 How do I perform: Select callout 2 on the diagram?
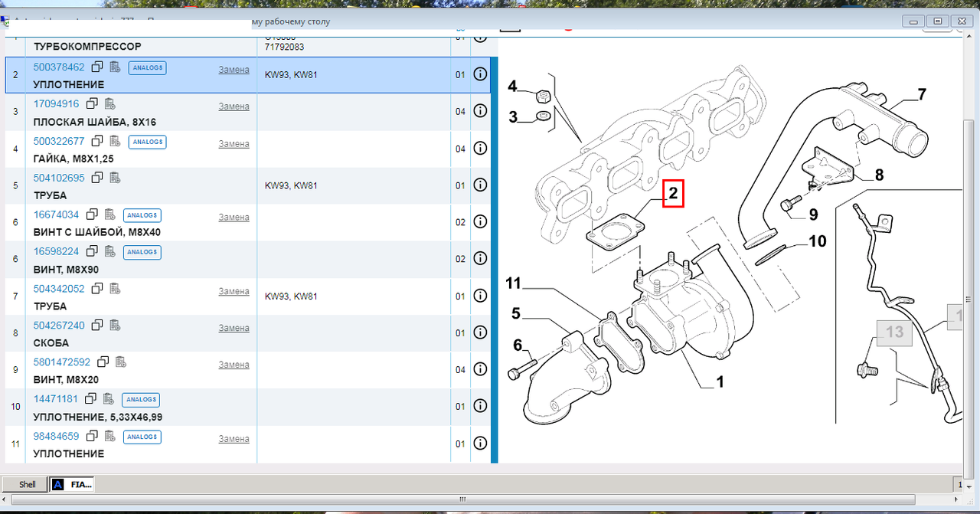pyautogui.click(x=673, y=194)
